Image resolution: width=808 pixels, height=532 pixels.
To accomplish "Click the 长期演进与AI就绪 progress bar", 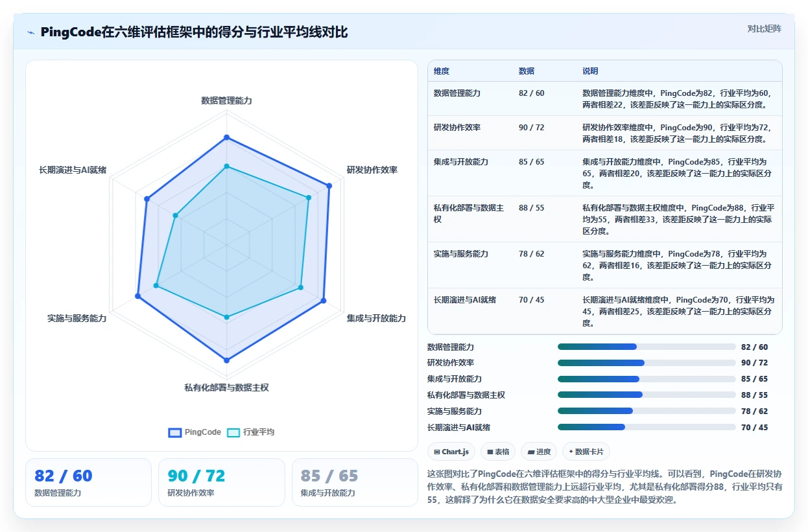I will click(x=647, y=427).
